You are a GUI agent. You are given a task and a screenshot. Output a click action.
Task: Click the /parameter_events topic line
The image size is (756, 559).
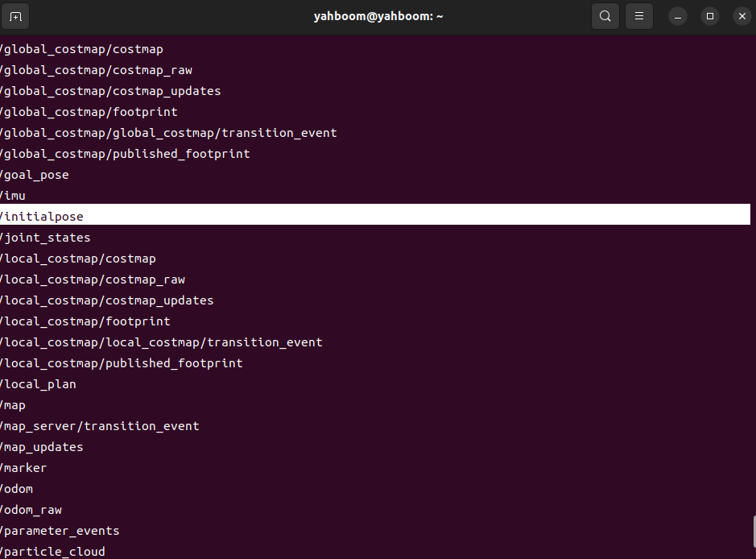pos(60,531)
